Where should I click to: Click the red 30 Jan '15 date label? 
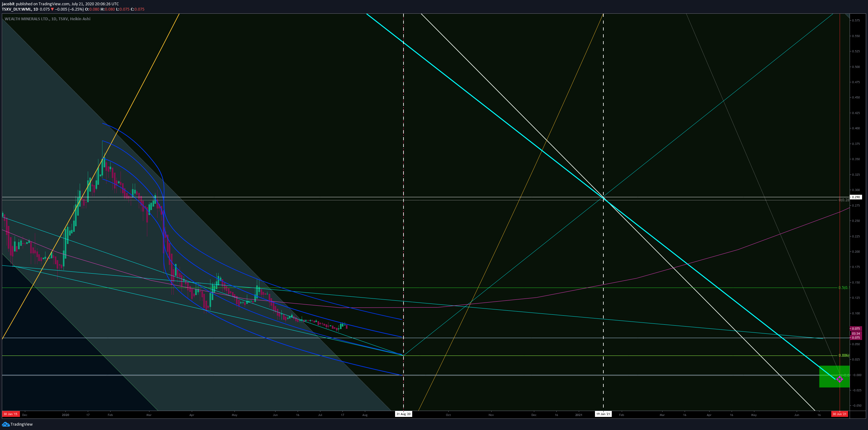tap(11, 414)
